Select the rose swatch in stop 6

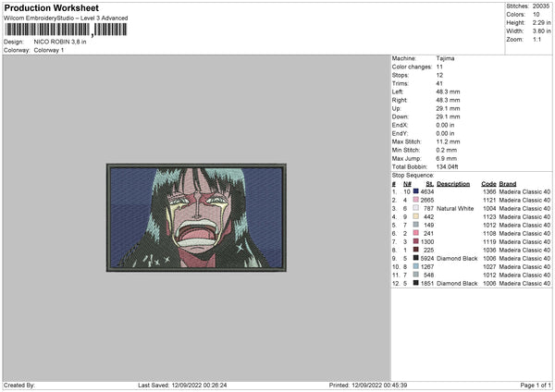pos(416,233)
